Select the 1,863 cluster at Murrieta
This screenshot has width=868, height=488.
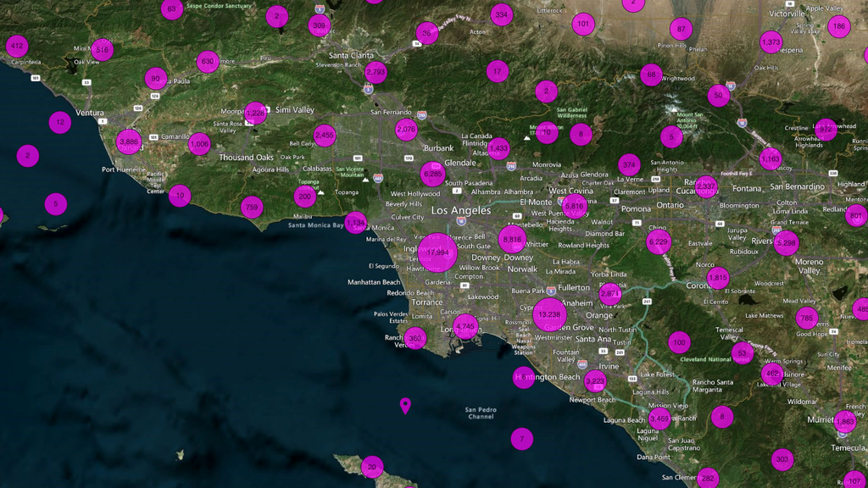tap(845, 422)
